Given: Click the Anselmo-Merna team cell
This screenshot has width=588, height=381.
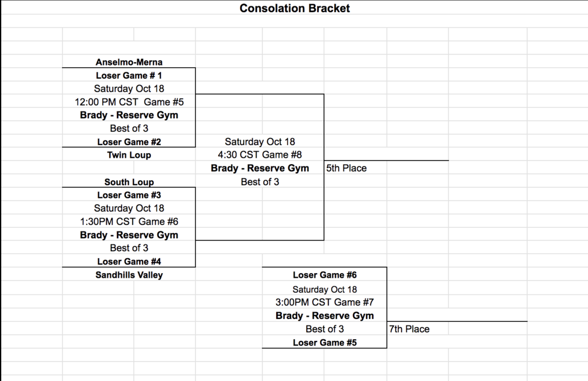Looking at the screenshot, I should point(129,62).
